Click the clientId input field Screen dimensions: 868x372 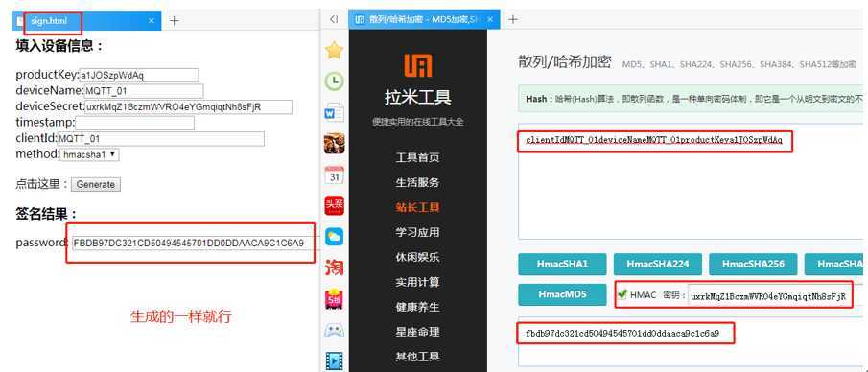coord(160,139)
